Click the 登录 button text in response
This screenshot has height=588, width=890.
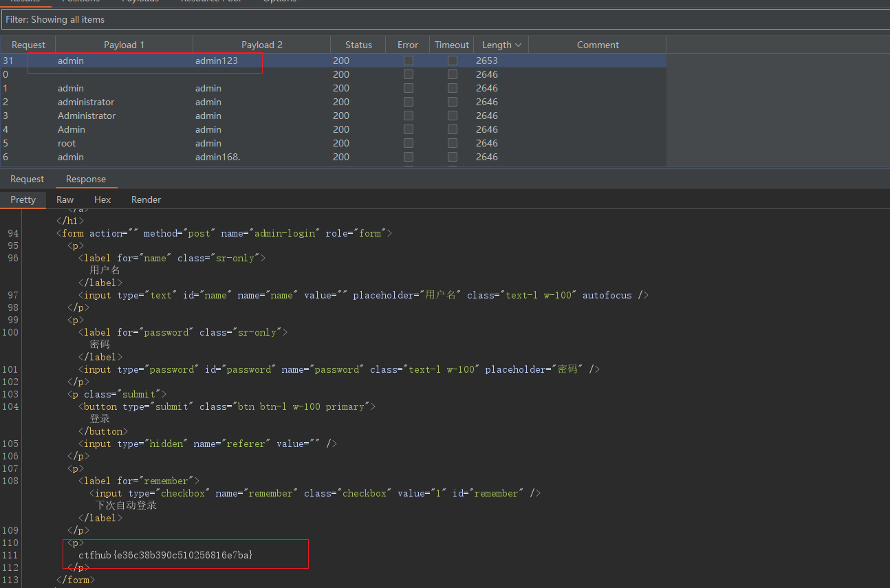point(100,419)
